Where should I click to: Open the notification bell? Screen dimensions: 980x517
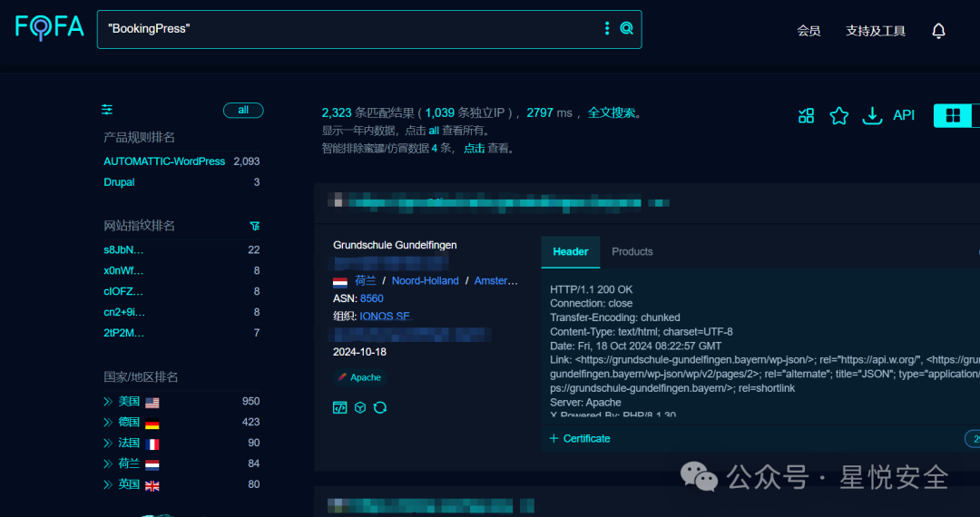click(938, 31)
